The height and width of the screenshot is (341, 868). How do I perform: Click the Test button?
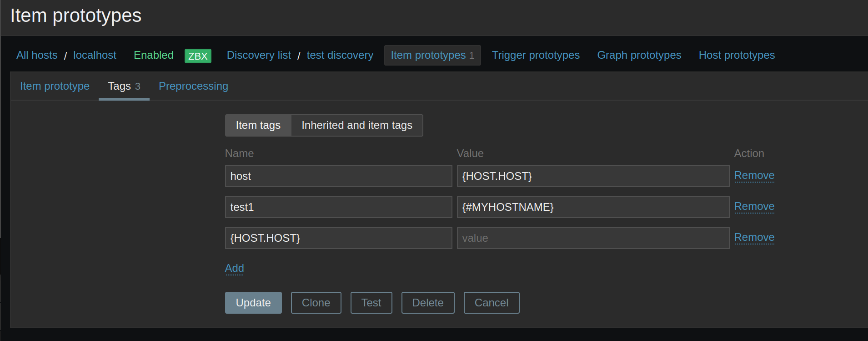coord(371,303)
